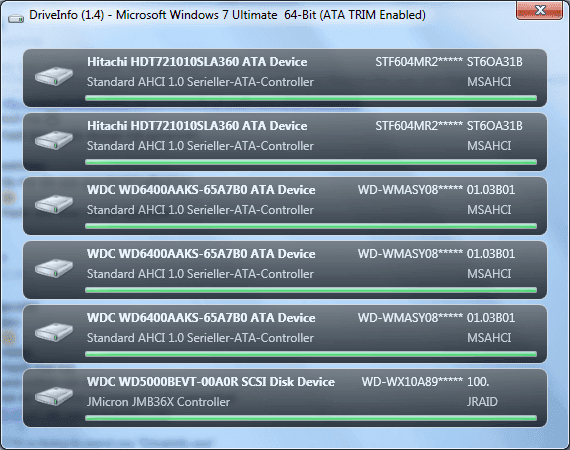Viewport: 570px width, 450px height.
Task: Select the second 'Hitachi HDT721010SLA360 ATA Device' name
Action: pos(197,126)
